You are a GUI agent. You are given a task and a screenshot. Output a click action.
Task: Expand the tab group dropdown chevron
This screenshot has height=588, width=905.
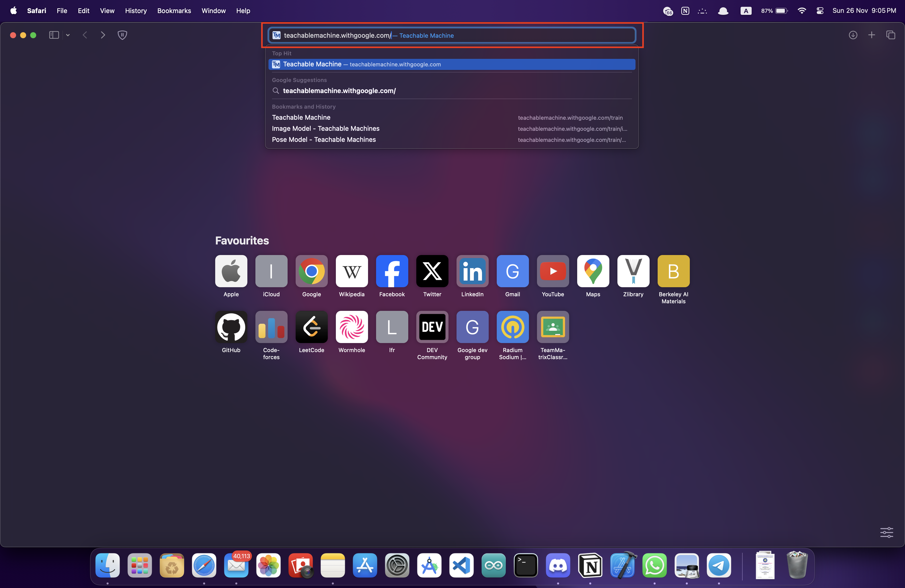(x=68, y=35)
